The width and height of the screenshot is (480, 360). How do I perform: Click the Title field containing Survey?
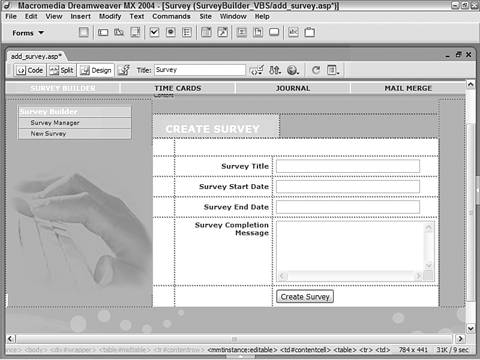point(200,70)
